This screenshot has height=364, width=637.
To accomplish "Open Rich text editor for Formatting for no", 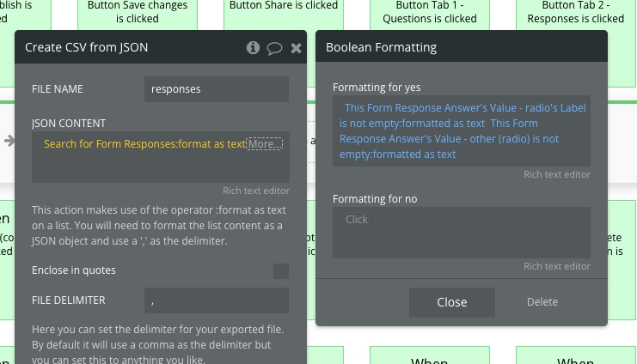I will pyautogui.click(x=556, y=266).
